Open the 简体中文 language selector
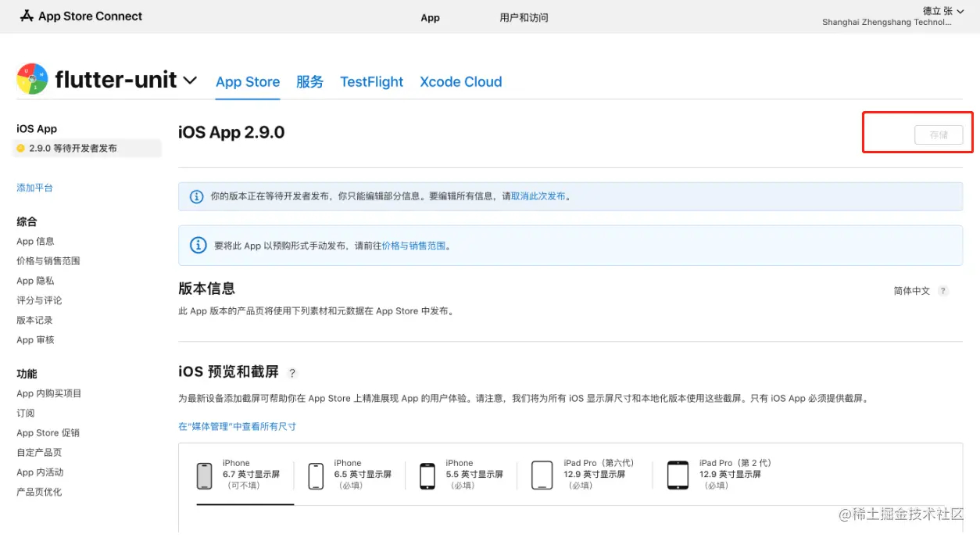This screenshot has width=980, height=538. point(911,291)
